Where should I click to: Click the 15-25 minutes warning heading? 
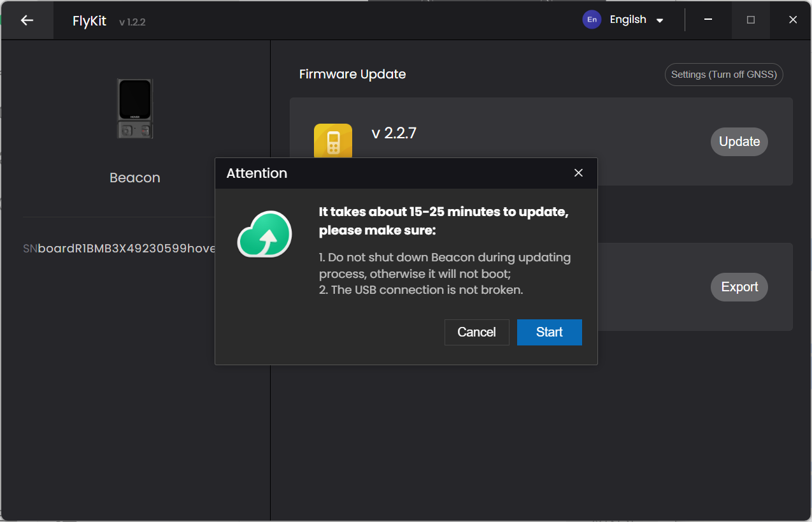pos(444,221)
